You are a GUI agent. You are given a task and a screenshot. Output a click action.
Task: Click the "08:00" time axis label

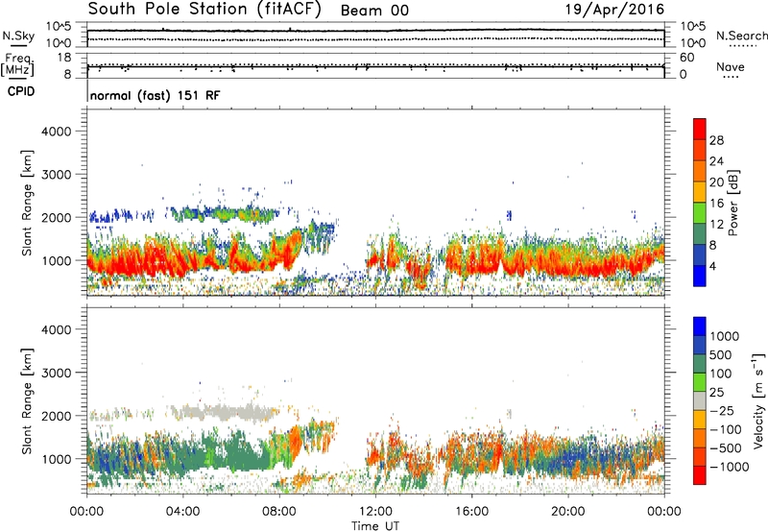279,512
